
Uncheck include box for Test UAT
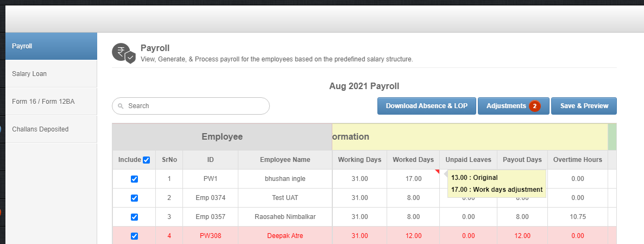coord(134,198)
